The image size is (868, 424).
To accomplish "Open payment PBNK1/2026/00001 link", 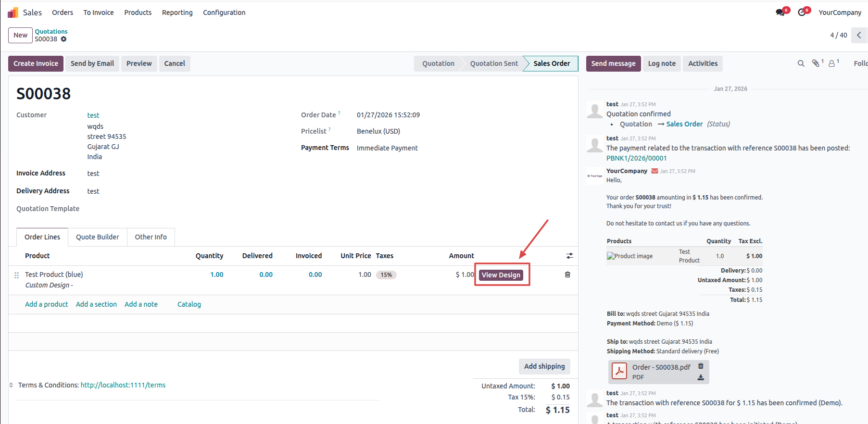I will pyautogui.click(x=636, y=158).
